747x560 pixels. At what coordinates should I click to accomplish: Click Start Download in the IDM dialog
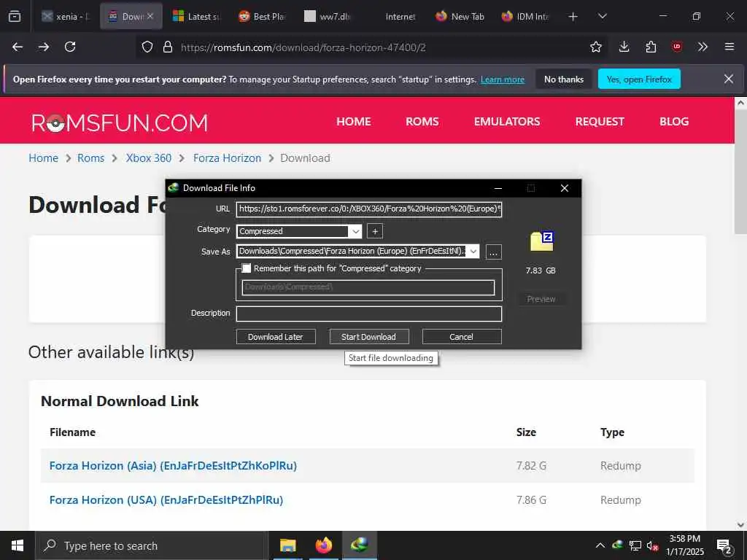368,337
